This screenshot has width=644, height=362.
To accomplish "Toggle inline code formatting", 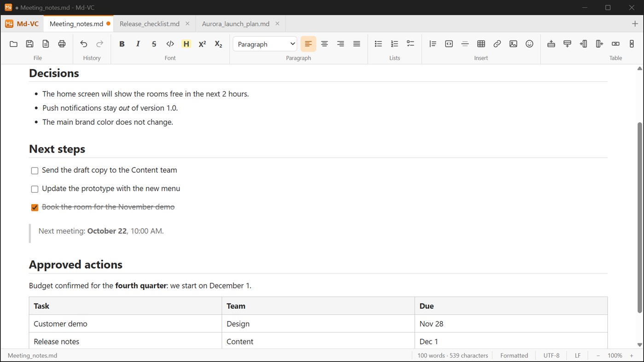I will coord(170,44).
